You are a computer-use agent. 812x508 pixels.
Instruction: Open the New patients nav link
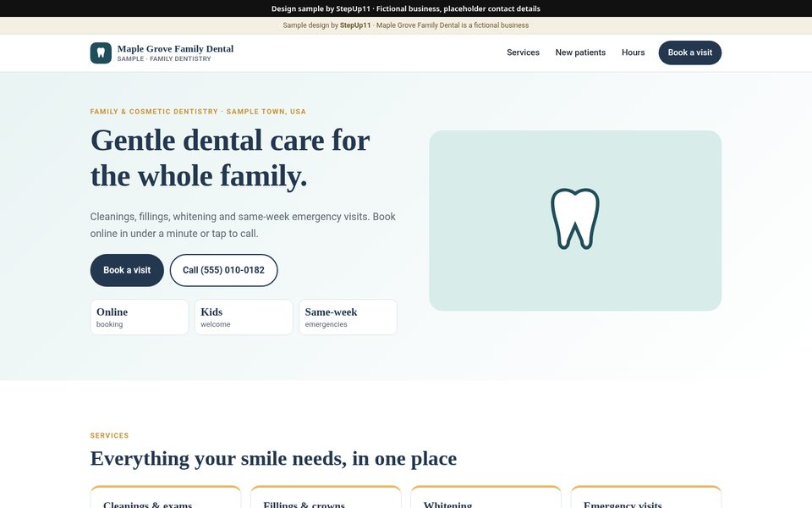click(x=580, y=52)
